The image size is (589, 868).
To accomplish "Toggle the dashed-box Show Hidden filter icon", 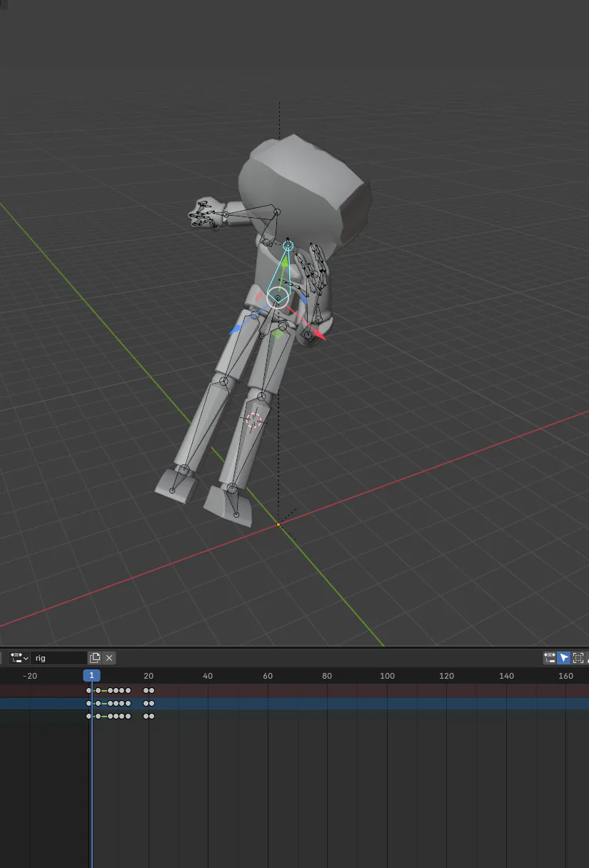I will 579,658.
